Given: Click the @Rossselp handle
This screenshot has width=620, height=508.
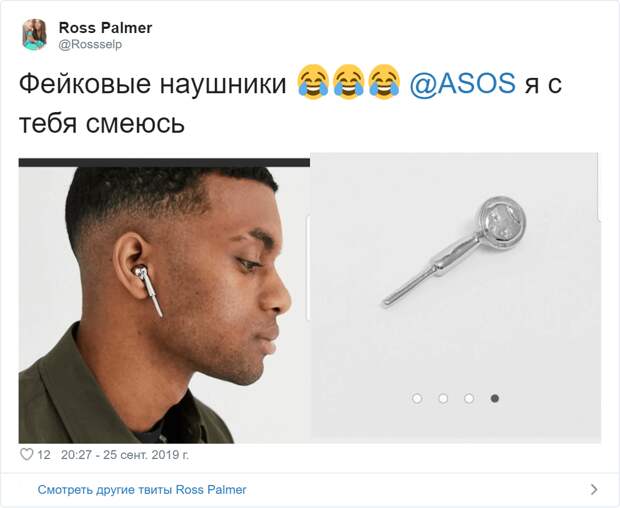Looking at the screenshot, I should (x=90, y=44).
